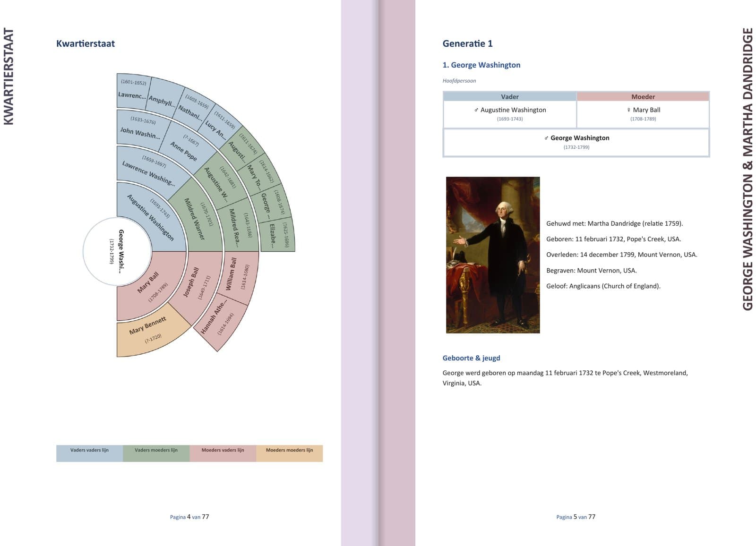Click the Gehuwd met: Martha Dandridge line
Image resolution: width=756 pixels, height=546 pixels.
tap(614, 223)
